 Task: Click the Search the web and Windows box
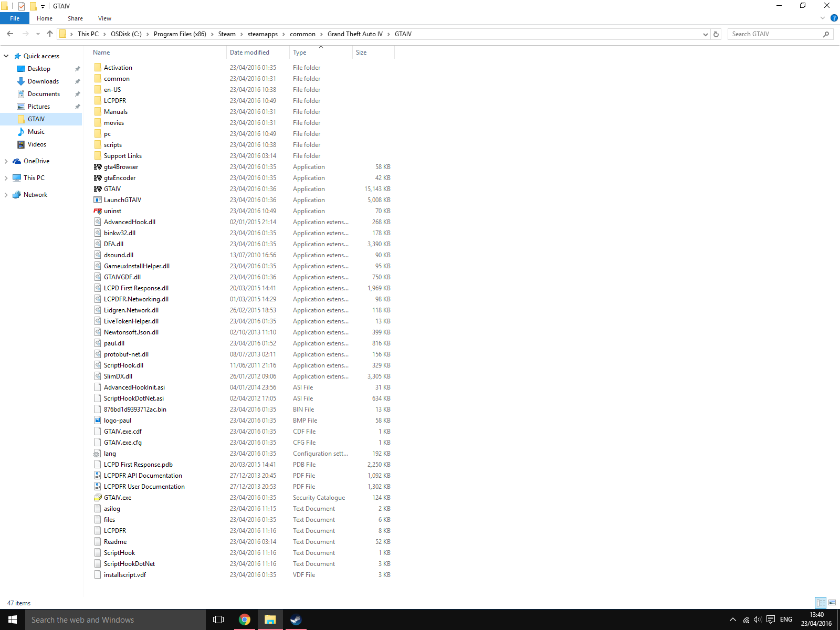click(x=115, y=619)
